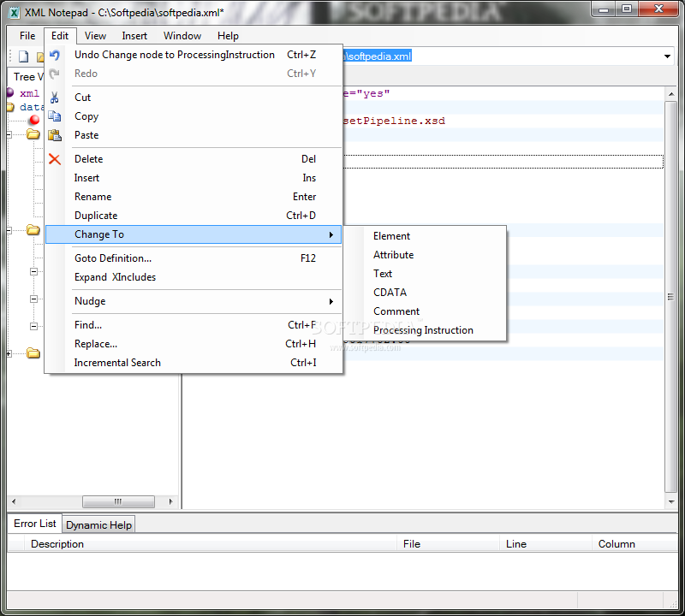Select the purple xml declaration node icon
The height and width of the screenshot is (616, 685).
(9, 92)
